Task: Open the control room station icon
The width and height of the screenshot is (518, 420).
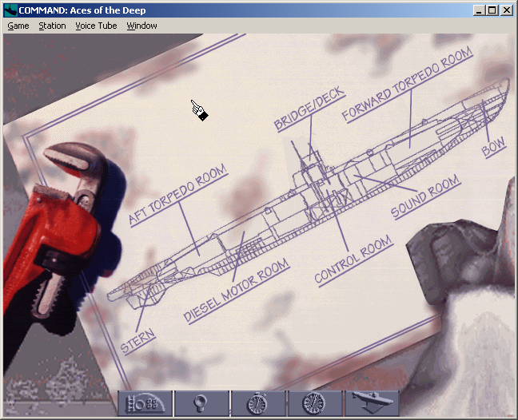Action: click(145, 403)
